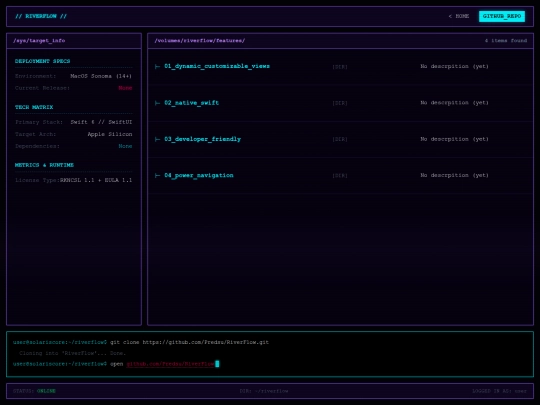Click tree branch icon beside 03_developer_friendly
540x405 pixels.
tap(157, 139)
